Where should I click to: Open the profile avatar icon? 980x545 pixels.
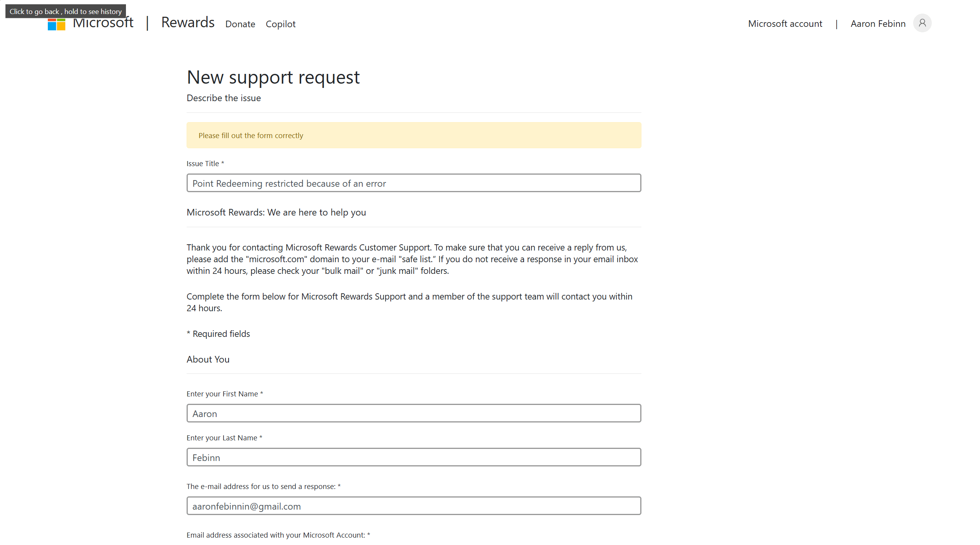click(x=922, y=23)
